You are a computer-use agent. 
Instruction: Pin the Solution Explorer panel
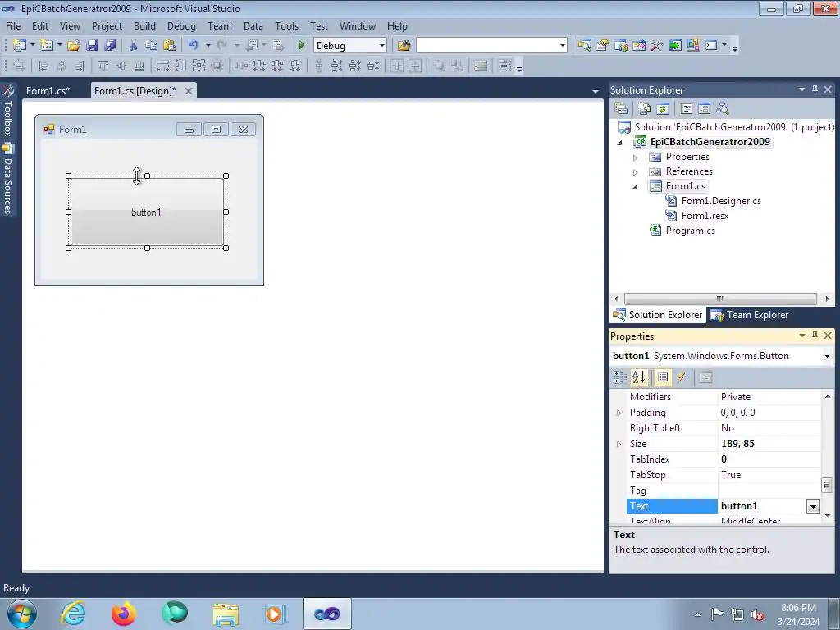click(x=815, y=89)
